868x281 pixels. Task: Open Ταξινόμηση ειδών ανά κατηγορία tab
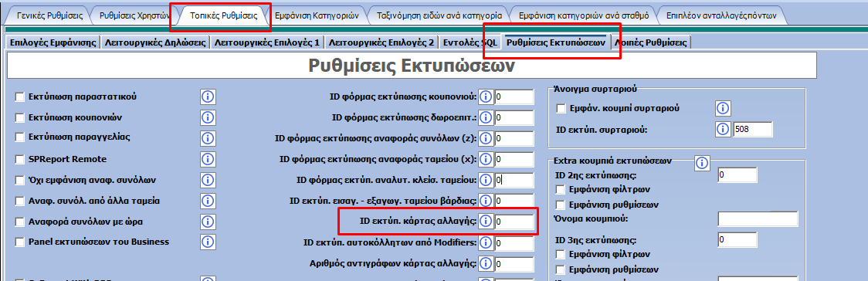[x=439, y=15]
